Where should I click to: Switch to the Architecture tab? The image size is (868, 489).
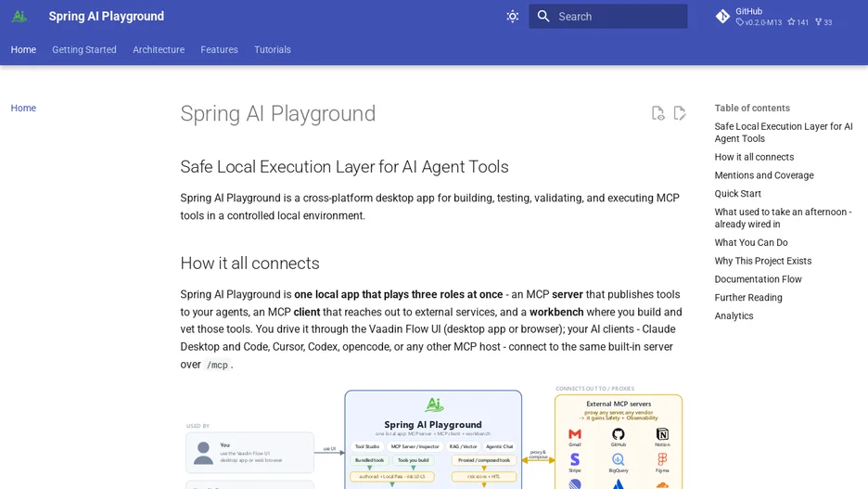click(x=159, y=49)
